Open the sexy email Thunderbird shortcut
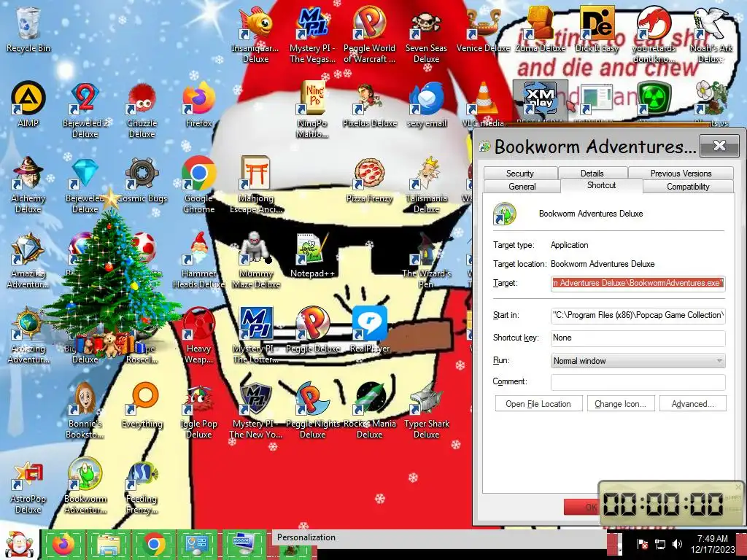 (x=426, y=105)
